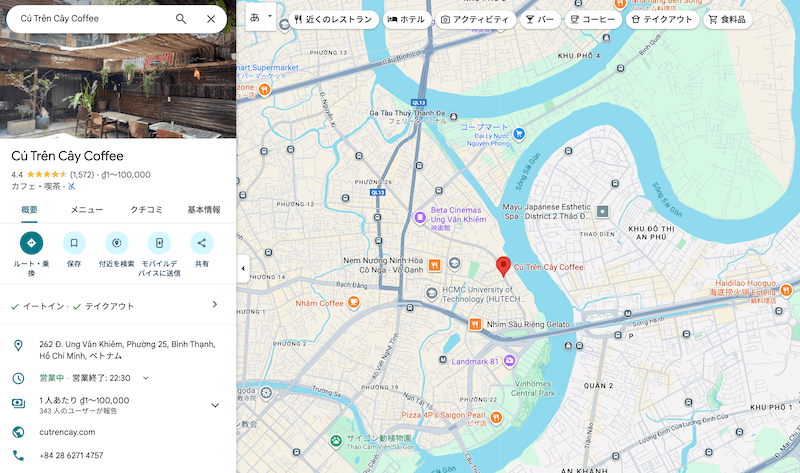This screenshot has height=473, width=800.
Task: Switch to the クチコミ reviews tab
Action: 146,210
